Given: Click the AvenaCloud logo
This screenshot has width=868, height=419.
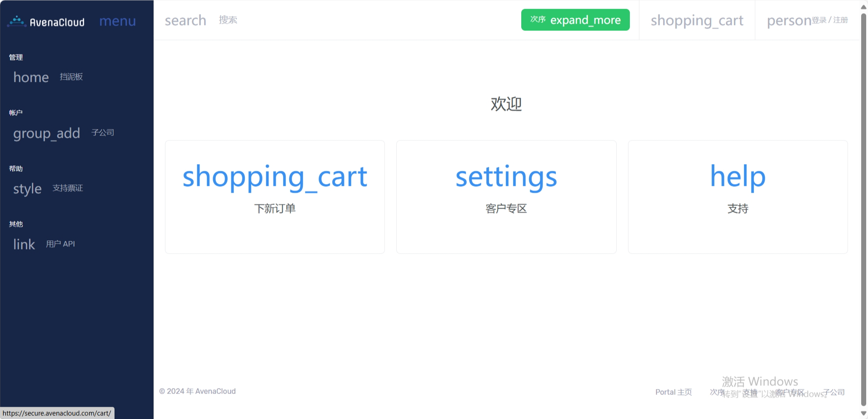Looking at the screenshot, I should 46,21.
